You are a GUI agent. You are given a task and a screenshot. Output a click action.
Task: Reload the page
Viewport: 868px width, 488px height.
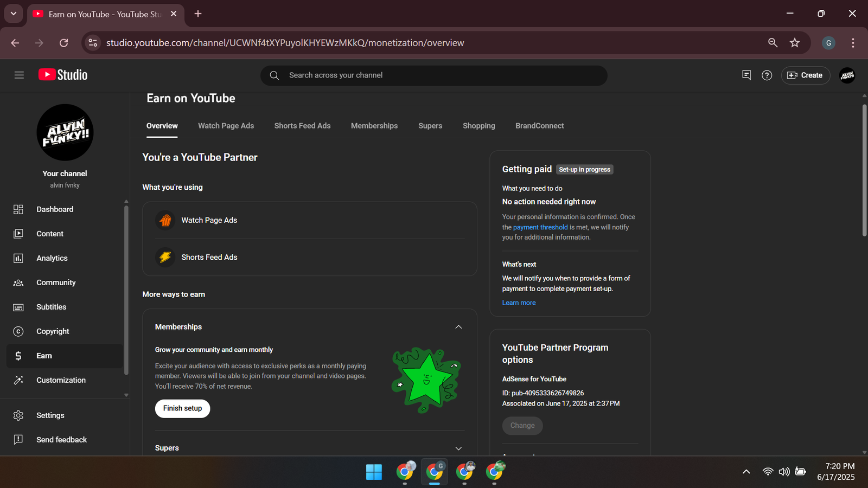[63, 43]
